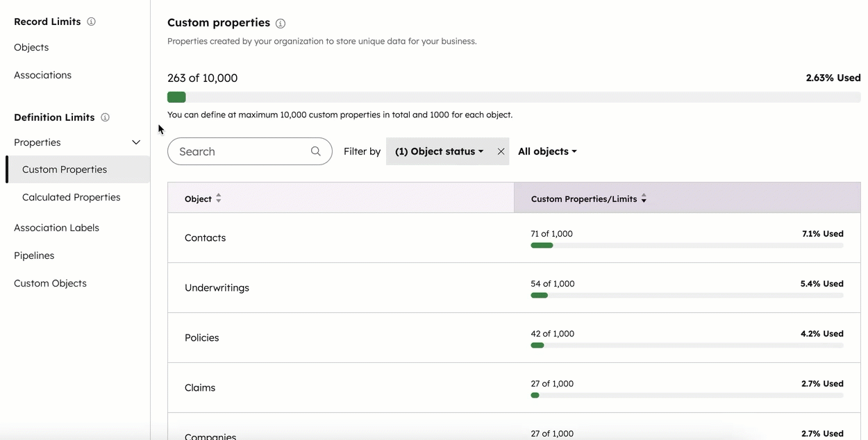Switch to Calculated Properties
The image size is (868, 440).
[x=71, y=196]
